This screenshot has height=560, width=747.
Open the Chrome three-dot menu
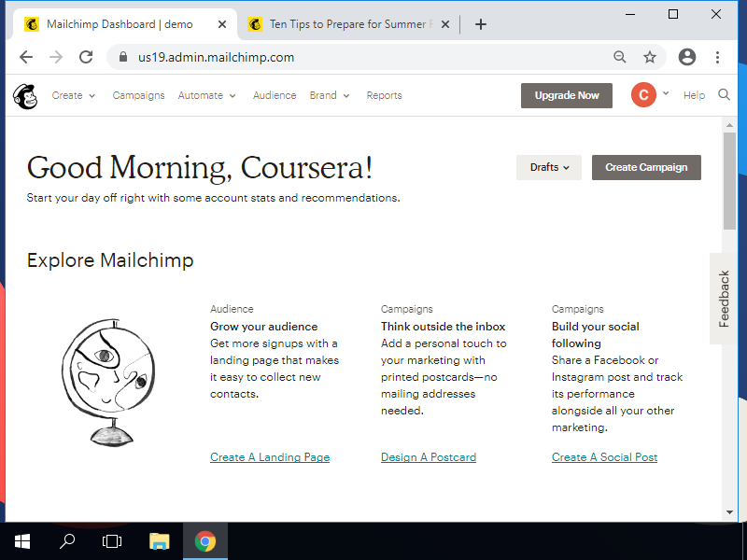coord(717,57)
